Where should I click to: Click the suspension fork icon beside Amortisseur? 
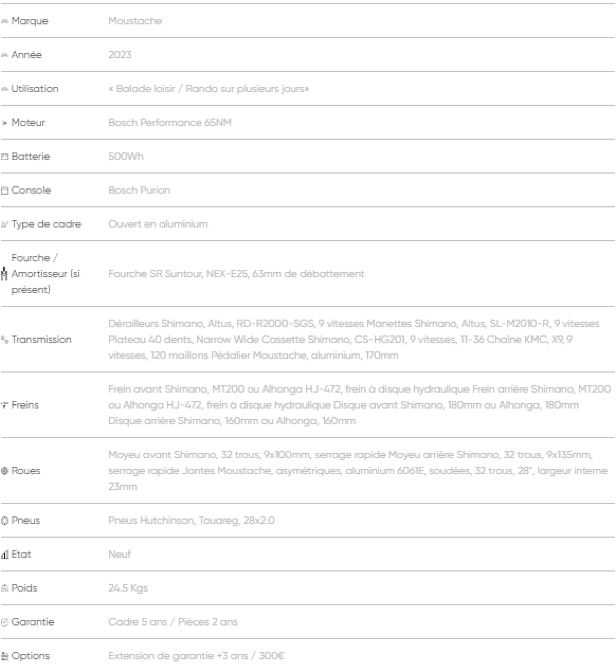pos(4,274)
